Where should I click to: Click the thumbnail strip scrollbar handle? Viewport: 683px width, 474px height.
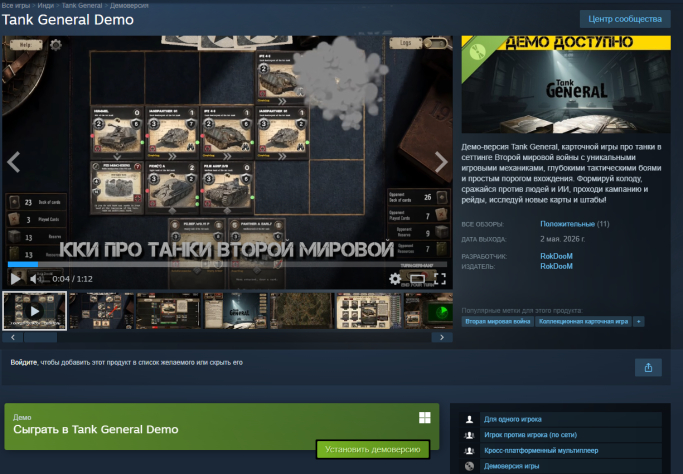coord(40,337)
